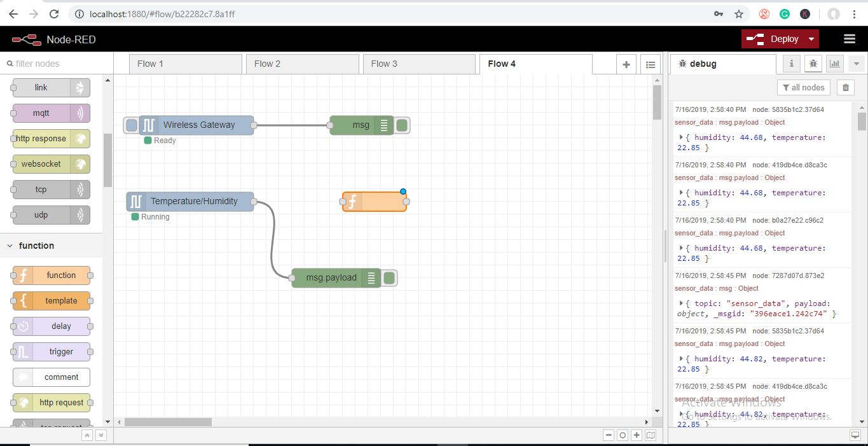Collapse all palette categories double-up arrow
Screen dimensions: 868x446
point(88,435)
